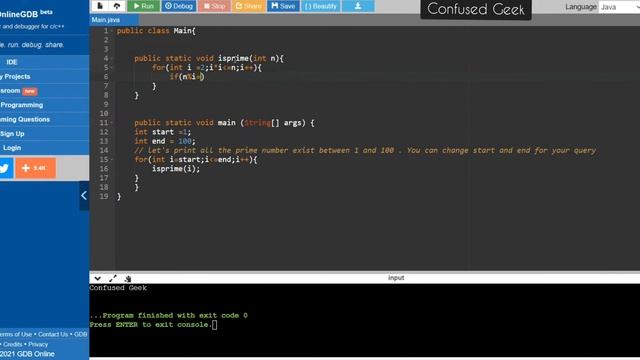Screen dimensions: 640x360
Task: Fold the for loop at line 15
Action: [112, 160]
